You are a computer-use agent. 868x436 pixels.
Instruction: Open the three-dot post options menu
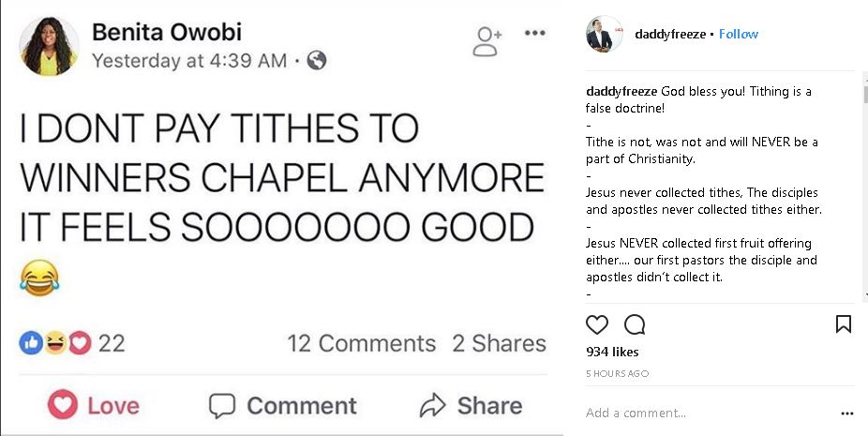pyautogui.click(x=535, y=33)
